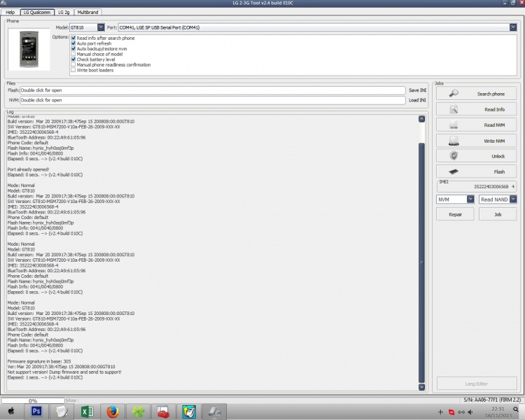This screenshot has width=525, height=420.
Task: Click the green clover taskbar icon
Action: (138, 412)
